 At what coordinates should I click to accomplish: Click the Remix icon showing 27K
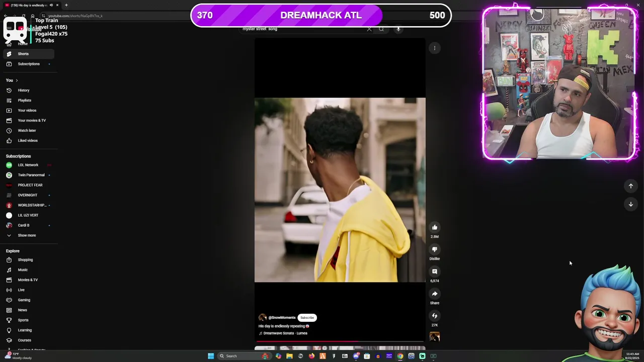click(435, 316)
